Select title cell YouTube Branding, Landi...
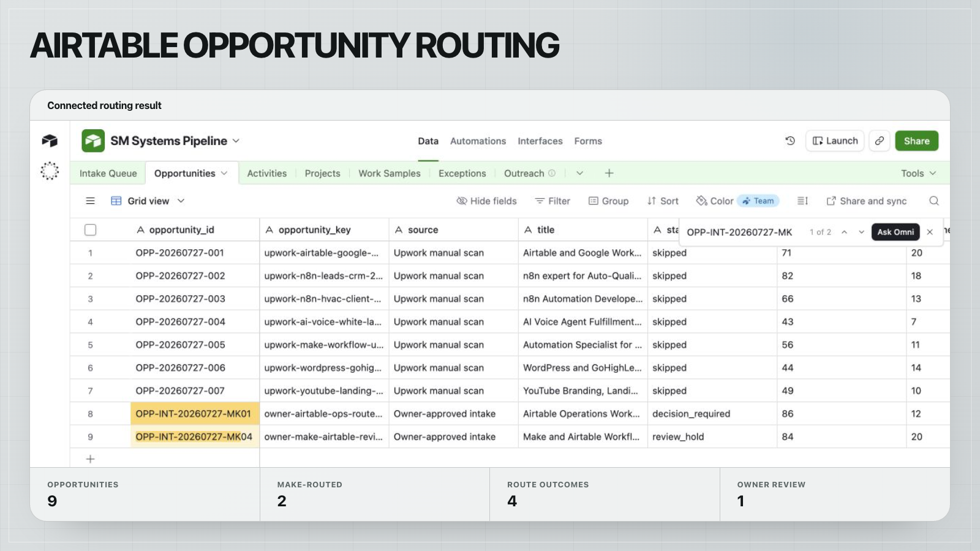 (582, 391)
